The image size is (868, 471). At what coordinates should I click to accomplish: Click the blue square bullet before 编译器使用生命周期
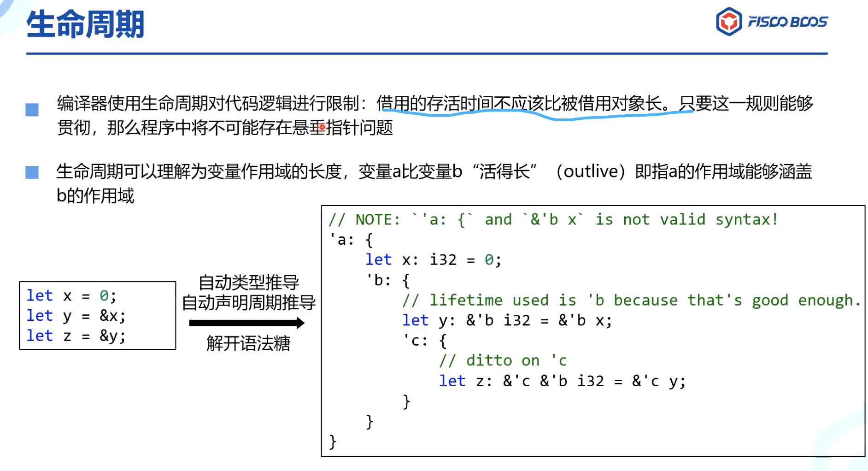[32, 110]
